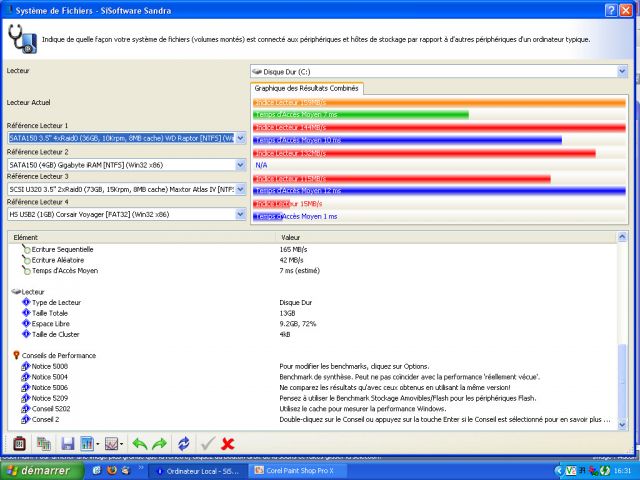The width and height of the screenshot is (640, 480).
Task: Click the Notice 5008 info icon
Action: click(x=26, y=366)
